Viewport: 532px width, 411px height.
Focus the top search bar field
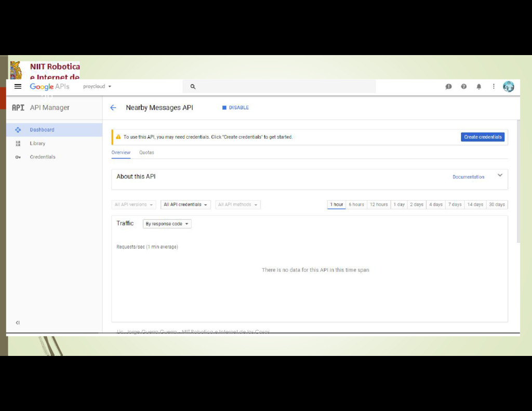279,87
